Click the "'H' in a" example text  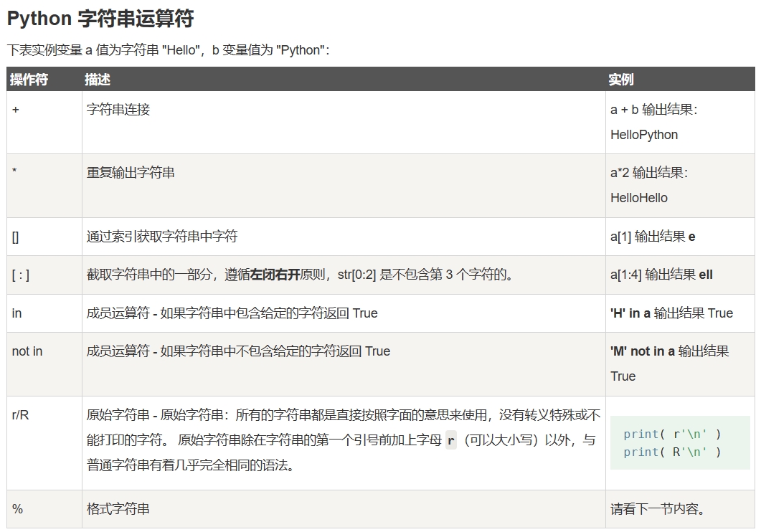pos(630,313)
